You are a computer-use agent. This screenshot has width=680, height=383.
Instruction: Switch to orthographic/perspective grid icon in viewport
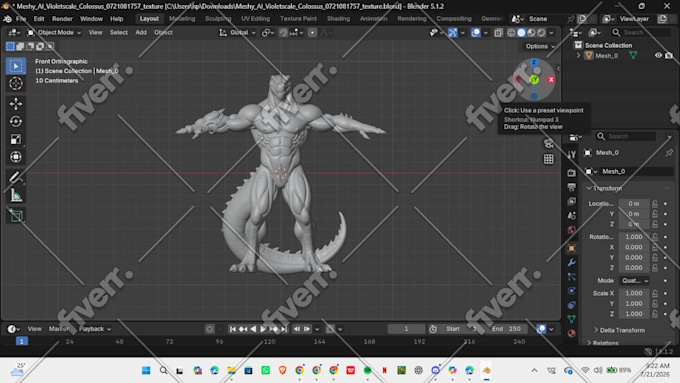pos(549,159)
